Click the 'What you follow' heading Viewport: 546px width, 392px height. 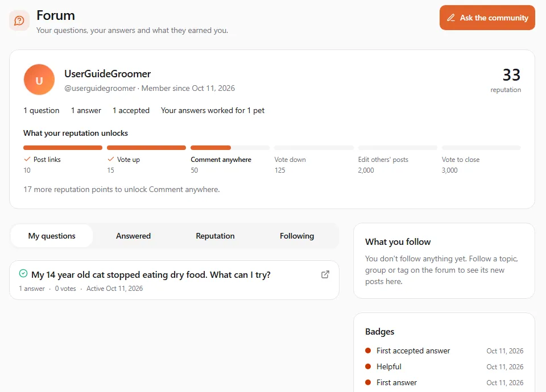tap(398, 242)
